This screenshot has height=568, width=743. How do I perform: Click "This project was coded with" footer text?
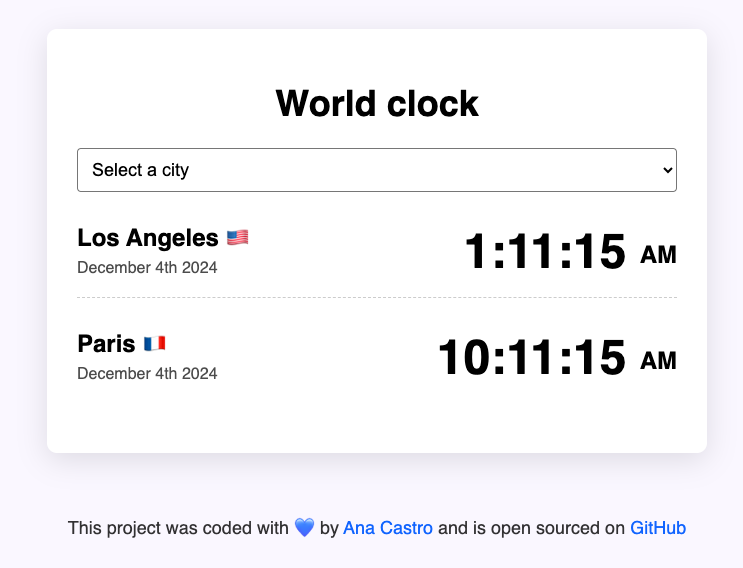pyautogui.click(x=178, y=528)
